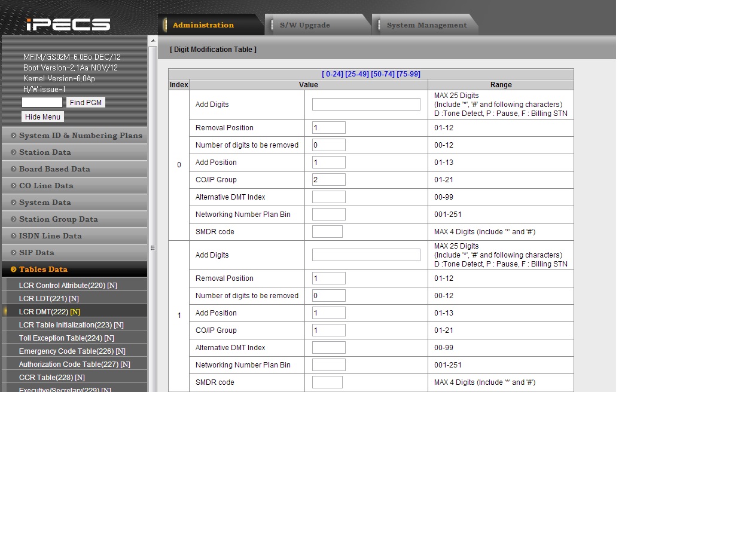The width and height of the screenshot is (756, 539).
Task: Select the Administration tab
Action: point(203,25)
